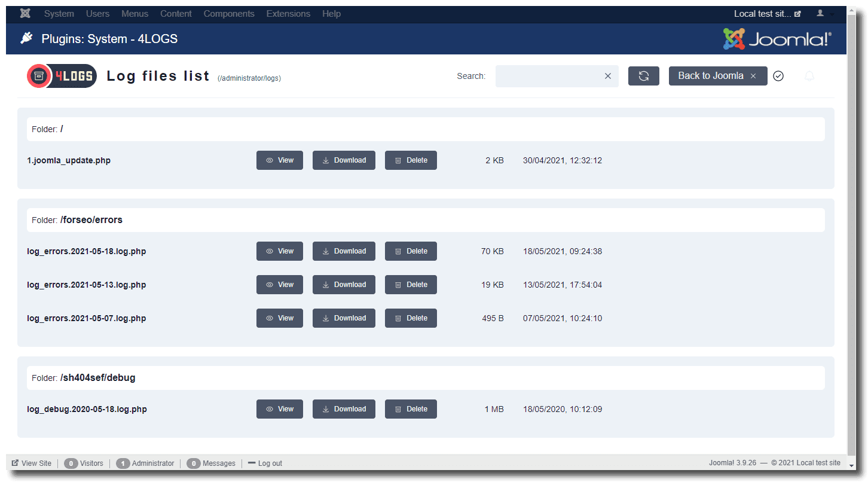Click the notification bell icon
The height and width of the screenshot is (482, 868).
(809, 76)
